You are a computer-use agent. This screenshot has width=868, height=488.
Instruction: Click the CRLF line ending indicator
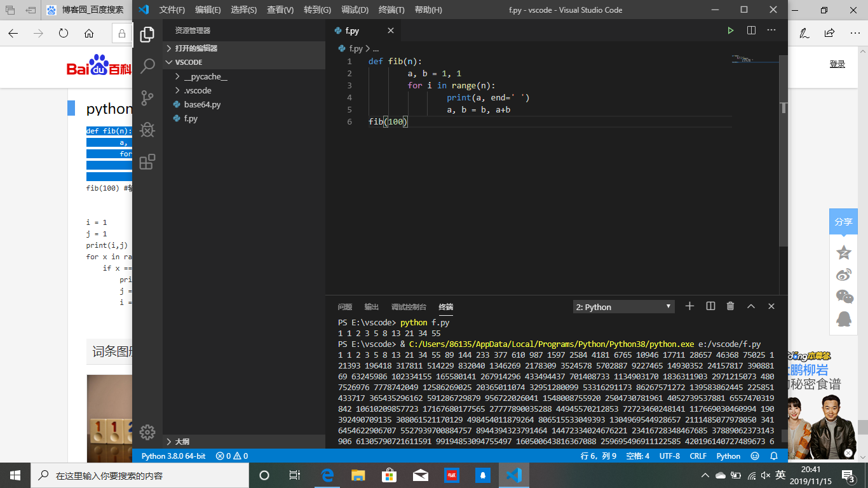point(698,456)
